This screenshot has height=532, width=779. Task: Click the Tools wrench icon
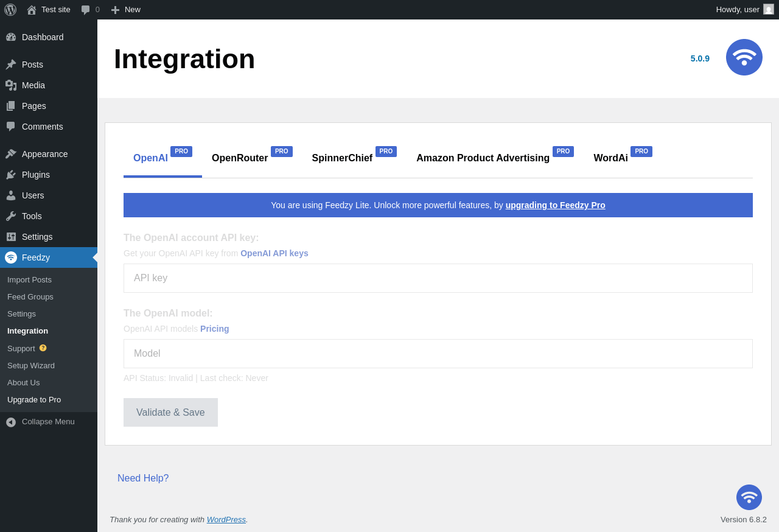tap(11, 216)
